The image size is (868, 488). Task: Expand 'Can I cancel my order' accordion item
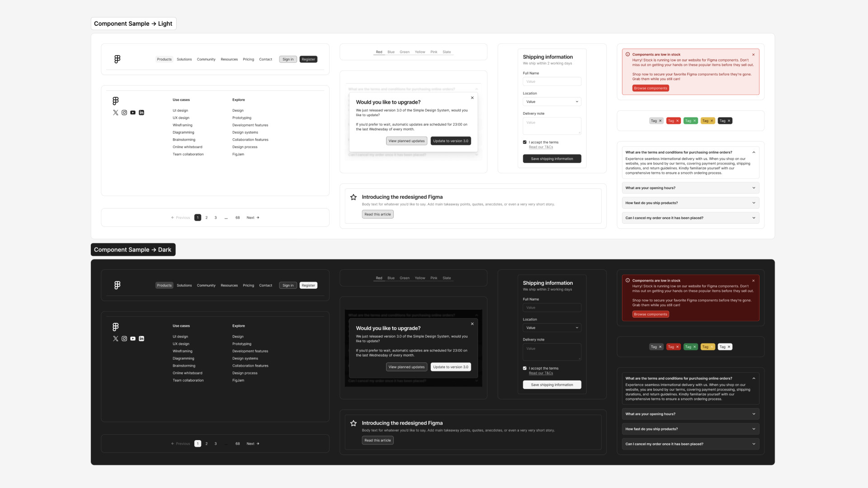(x=690, y=217)
